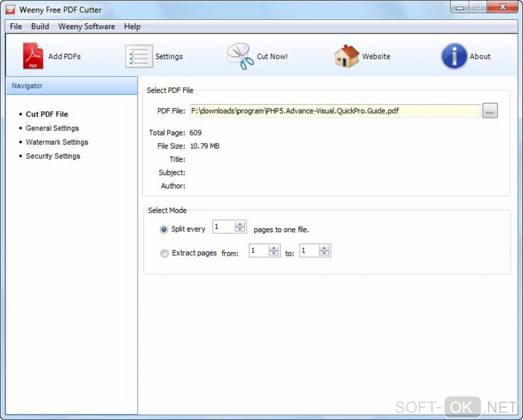Increase the Split every pages value
The image size is (523, 420).
(x=240, y=224)
